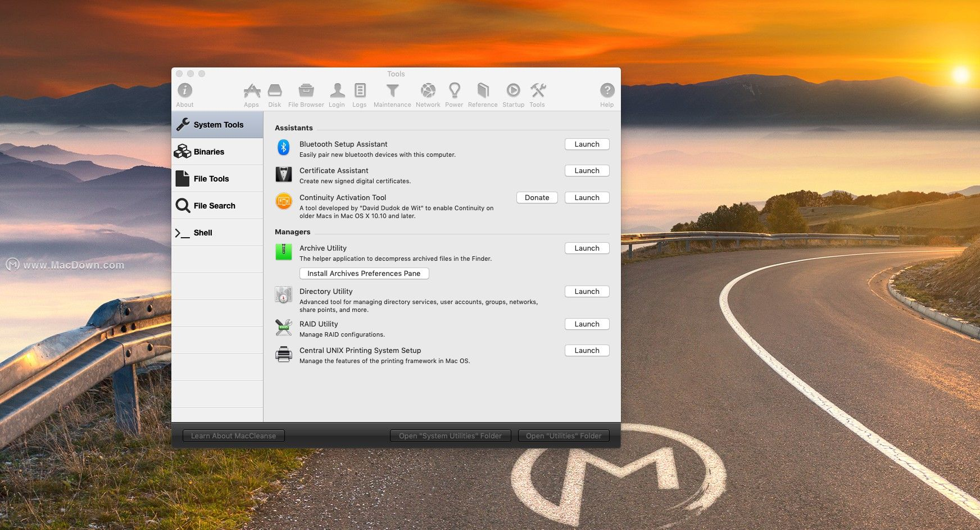Select the Tools toolbar icon
This screenshot has height=530, width=980.
[x=537, y=94]
